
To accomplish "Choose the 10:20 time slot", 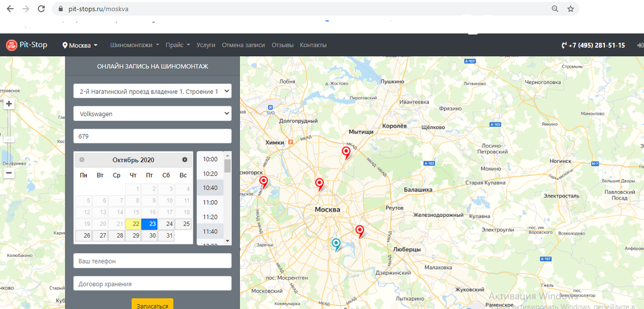I will point(210,173).
